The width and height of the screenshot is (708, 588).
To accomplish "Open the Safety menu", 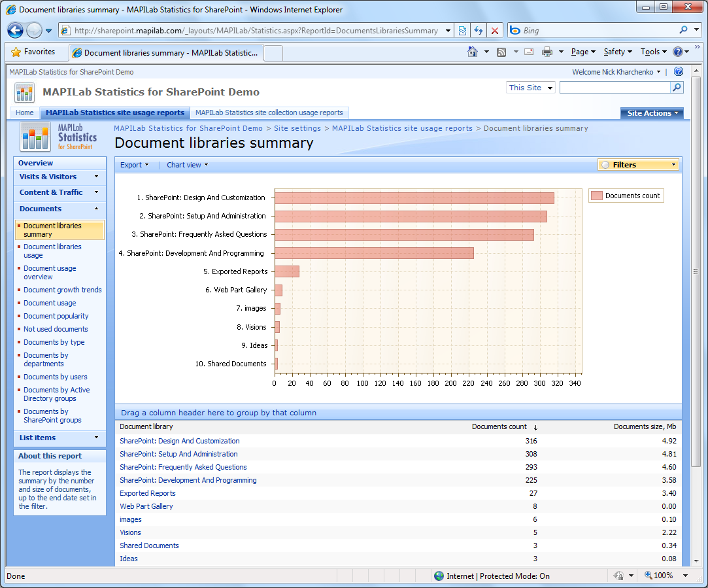I will [618, 52].
